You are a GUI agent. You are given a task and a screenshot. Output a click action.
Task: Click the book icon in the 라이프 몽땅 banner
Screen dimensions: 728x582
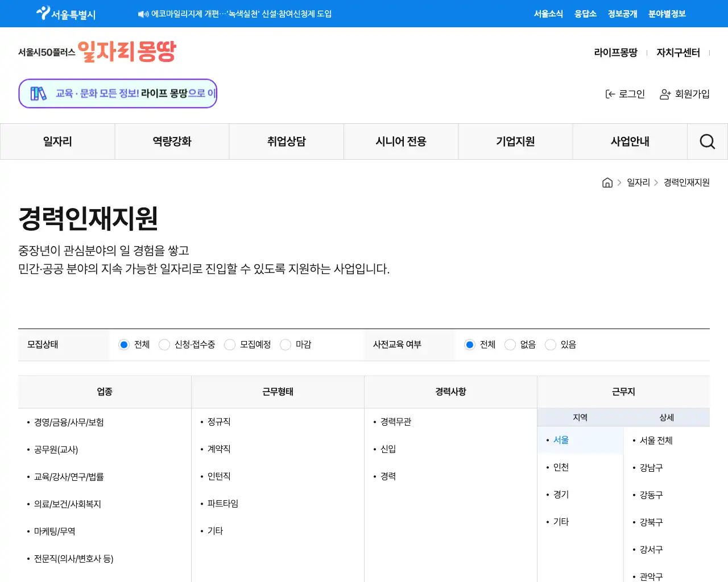pyautogui.click(x=38, y=93)
